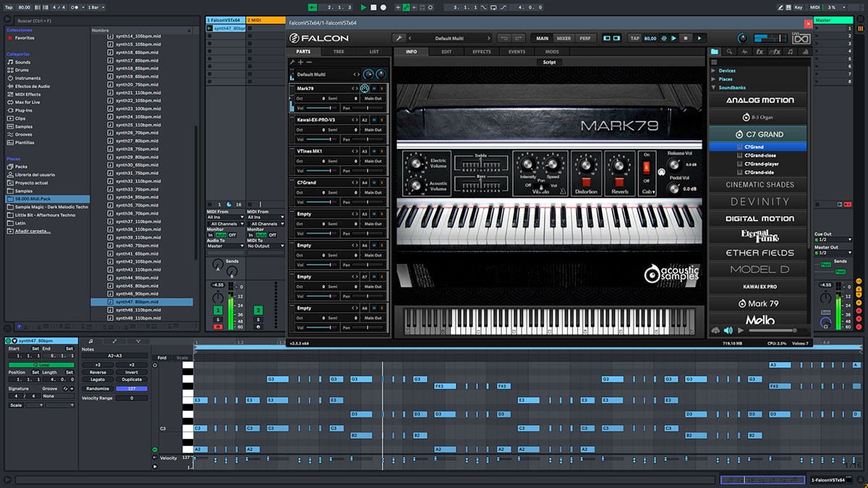Click the Falcon transport stop button
The height and width of the screenshot is (488, 868).
tap(686, 38)
